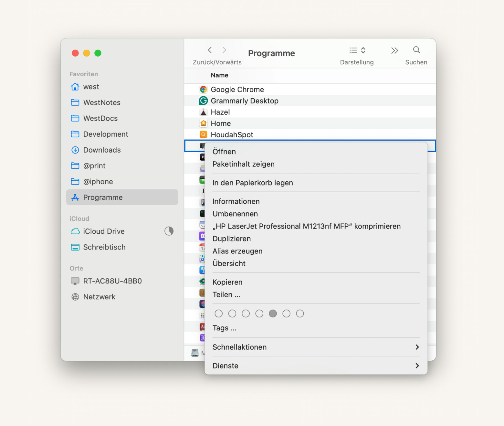Compress HP LaserJet Professional M1213nf MFP
The height and width of the screenshot is (426, 504).
(x=316, y=226)
